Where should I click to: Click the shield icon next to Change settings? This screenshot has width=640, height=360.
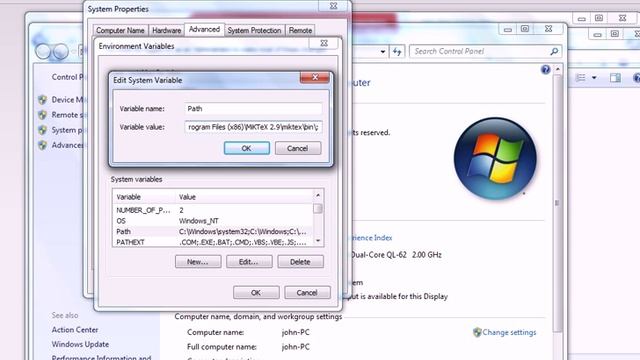click(477, 332)
